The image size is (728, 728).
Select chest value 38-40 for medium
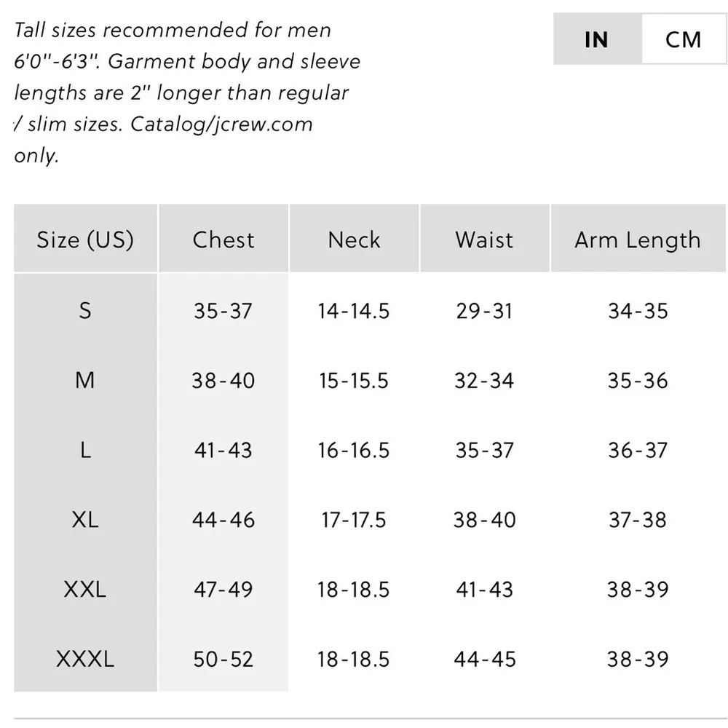tap(223, 380)
